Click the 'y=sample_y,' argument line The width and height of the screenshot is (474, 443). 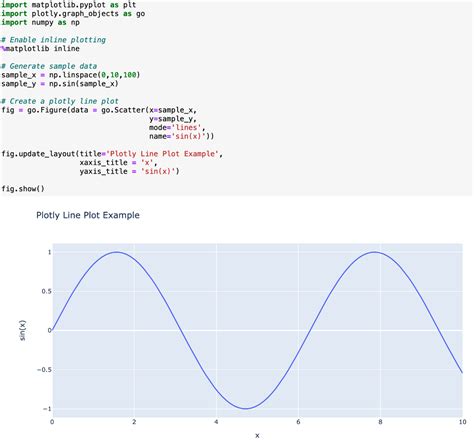point(173,119)
